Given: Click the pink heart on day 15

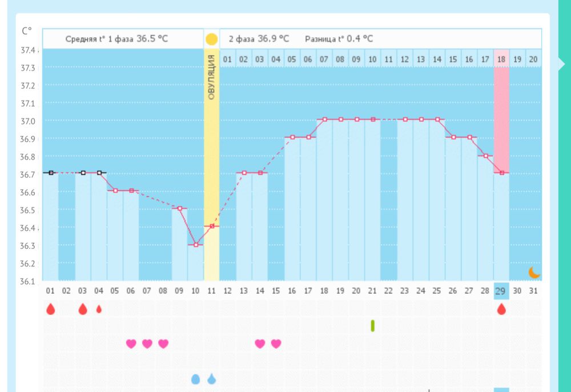Looking at the screenshot, I should pyautogui.click(x=276, y=343).
